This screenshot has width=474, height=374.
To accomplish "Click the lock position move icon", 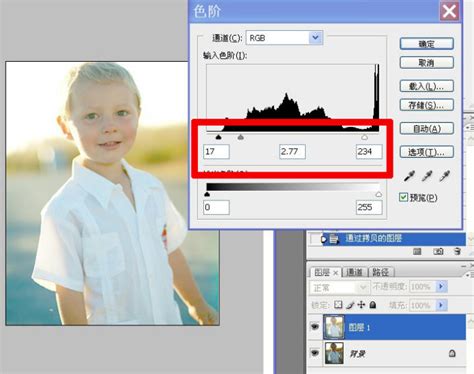I will tap(361, 305).
